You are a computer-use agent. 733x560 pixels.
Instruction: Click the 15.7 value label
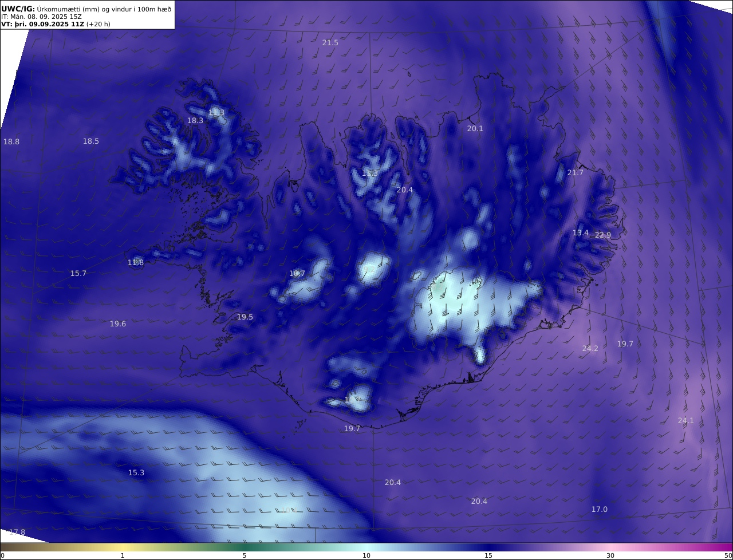[x=78, y=274]
